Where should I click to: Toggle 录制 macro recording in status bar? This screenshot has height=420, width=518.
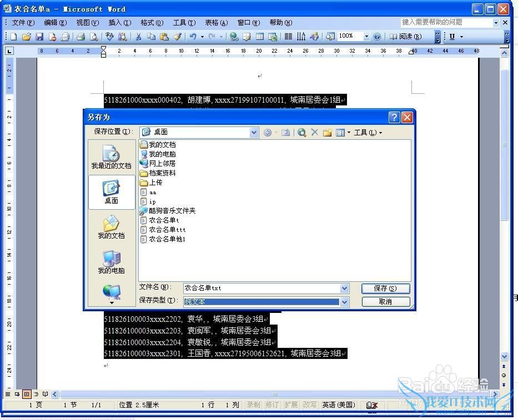click(x=253, y=404)
